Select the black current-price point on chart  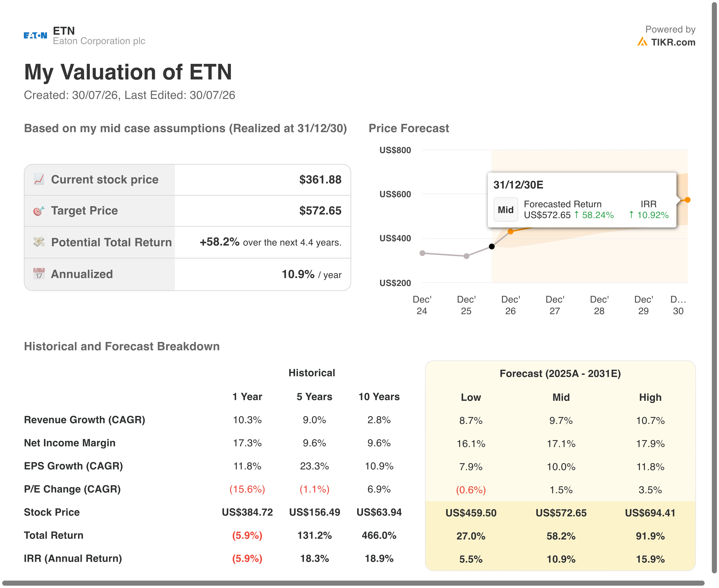click(x=491, y=247)
